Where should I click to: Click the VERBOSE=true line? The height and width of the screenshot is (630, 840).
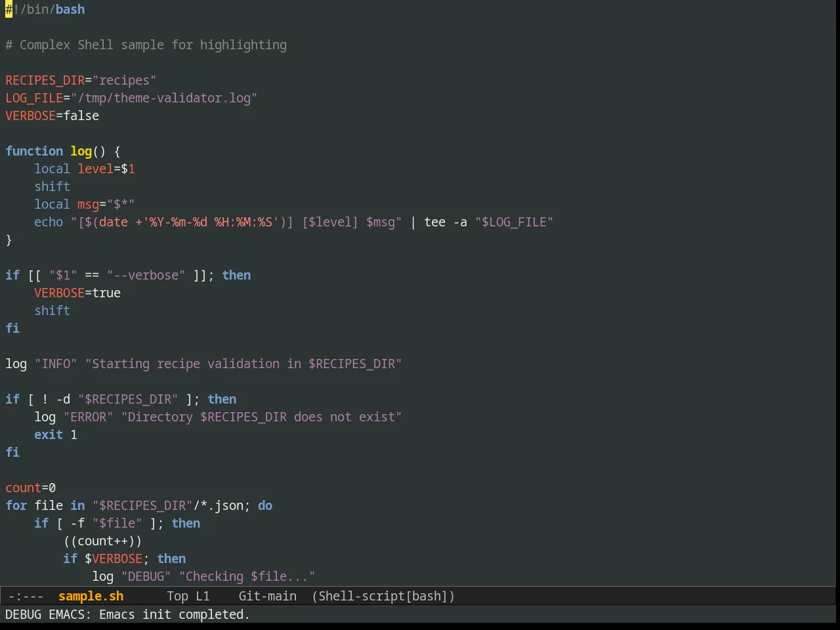77,293
